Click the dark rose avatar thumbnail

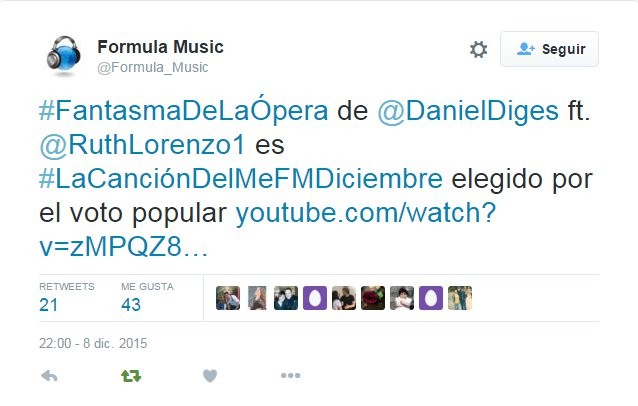pyautogui.click(x=373, y=298)
